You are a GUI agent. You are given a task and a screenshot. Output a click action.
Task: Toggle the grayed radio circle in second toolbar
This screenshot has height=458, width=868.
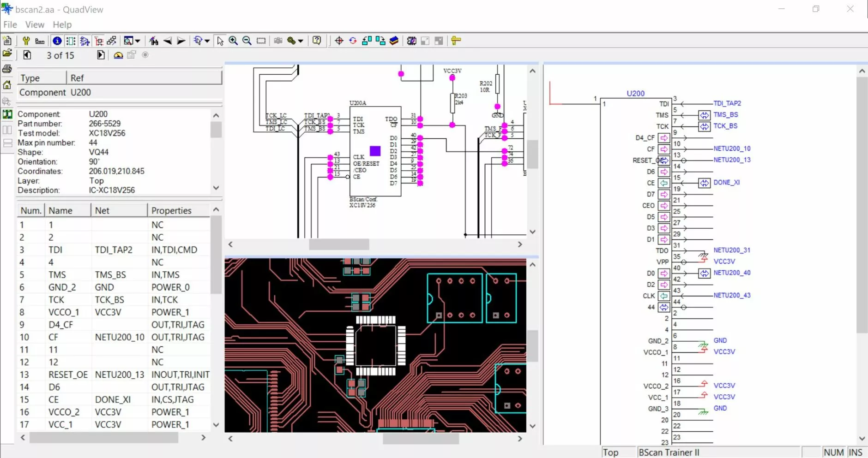point(145,55)
